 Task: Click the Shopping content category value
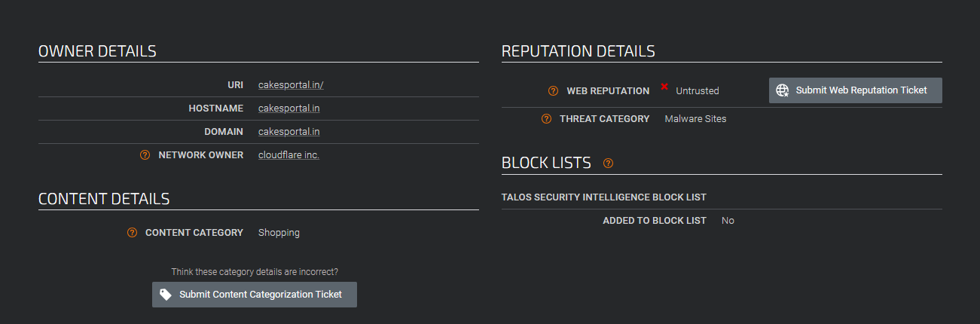[279, 233]
